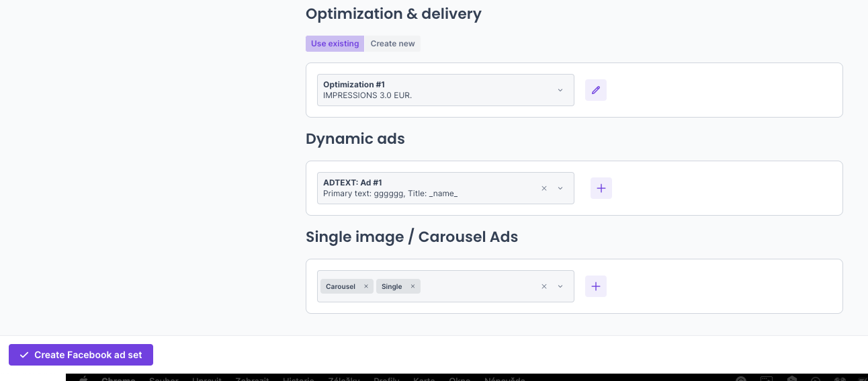The width and height of the screenshot is (868, 381).
Task: Add a new dynamic ad with plus icon
Action: pos(601,188)
